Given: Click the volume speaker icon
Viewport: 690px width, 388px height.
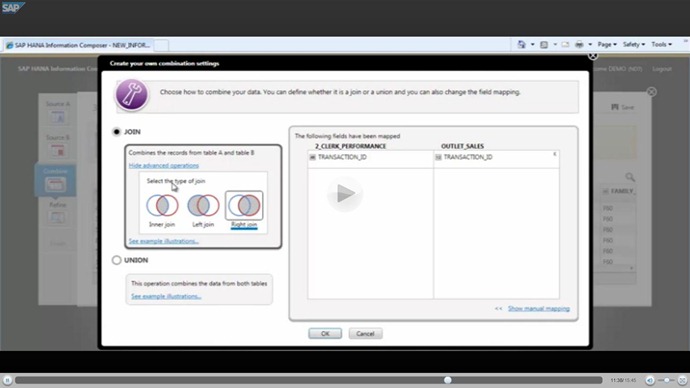Looking at the screenshot, I should pyautogui.click(x=650, y=380).
